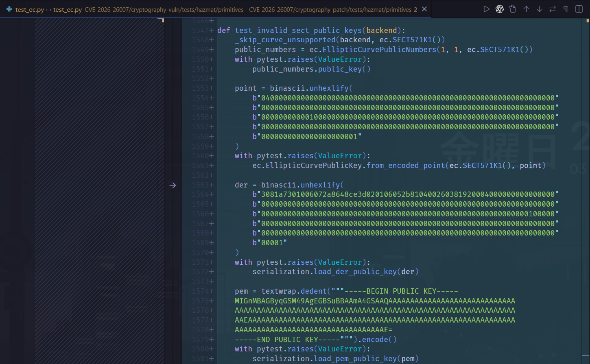Screen dimensions: 590x364
Task: Close the test_ec.py diff tab
Action: pos(424,9)
